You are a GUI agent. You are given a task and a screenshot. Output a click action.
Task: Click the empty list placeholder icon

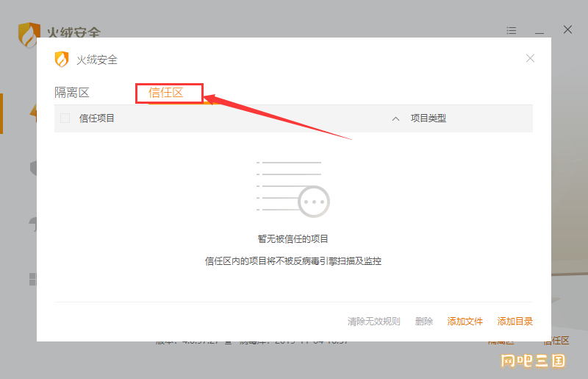(x=293, y=189)
